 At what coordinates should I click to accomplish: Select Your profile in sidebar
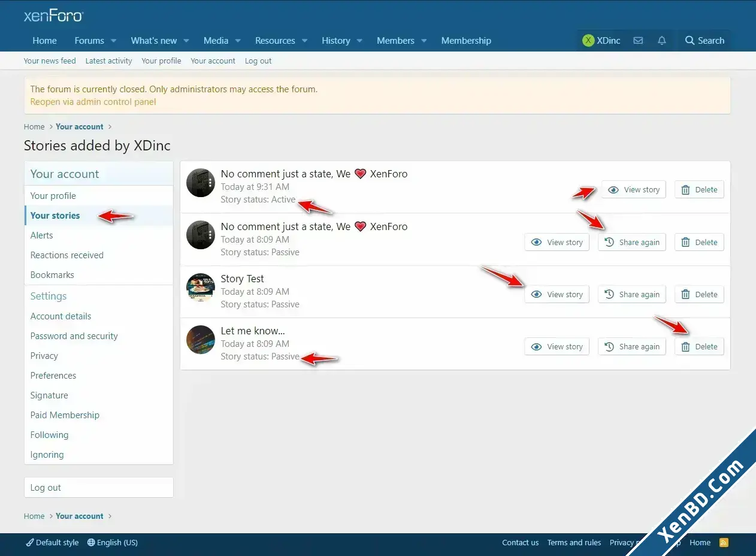tap(99, 196)
